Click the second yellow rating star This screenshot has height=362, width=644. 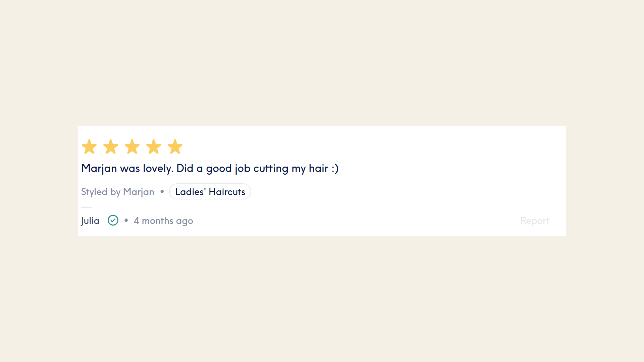111,147
